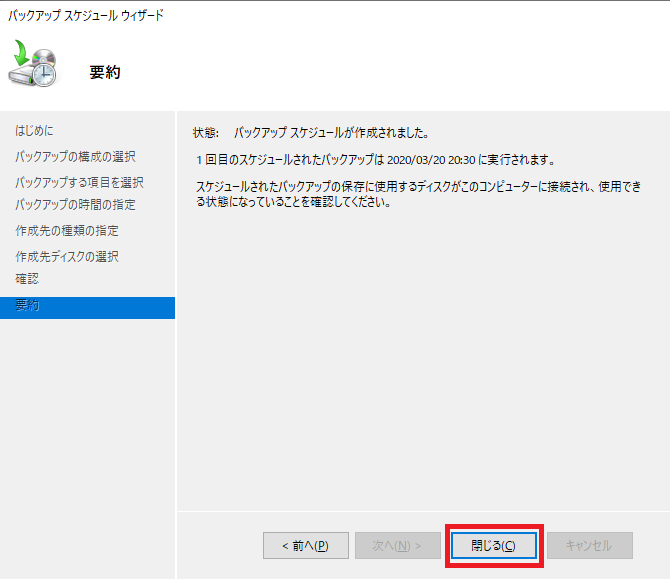The width and height of the screenshot is (670, 579).
Task: Go to バックアップの構成の選択 step
Action: [x=75, y=157]
